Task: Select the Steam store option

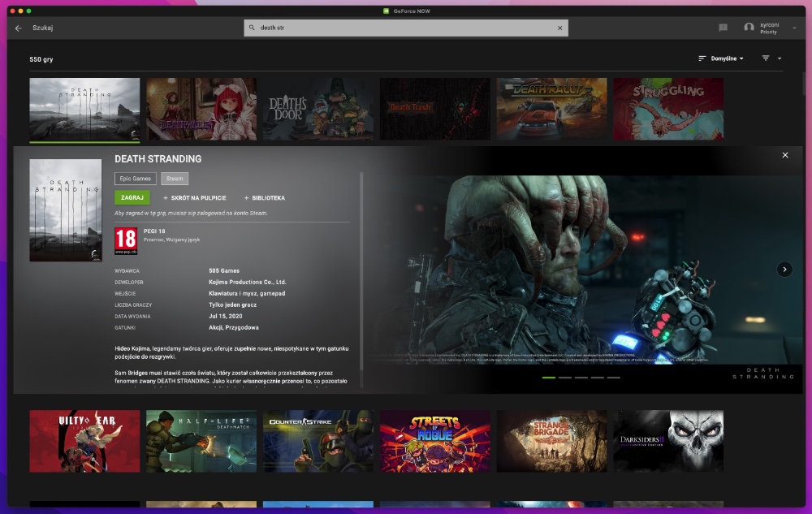Action: coord(175,179)
